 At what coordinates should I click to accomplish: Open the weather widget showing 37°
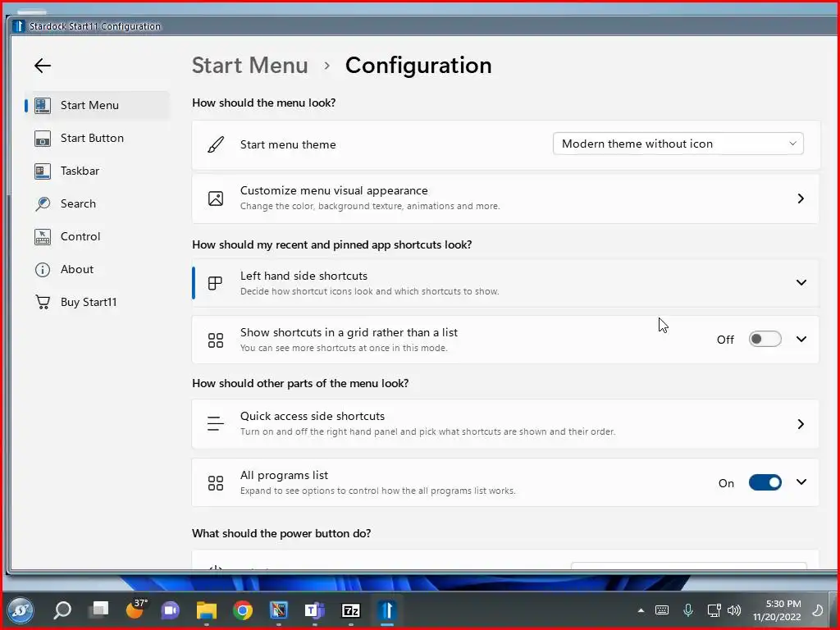[x=135, y=609]
